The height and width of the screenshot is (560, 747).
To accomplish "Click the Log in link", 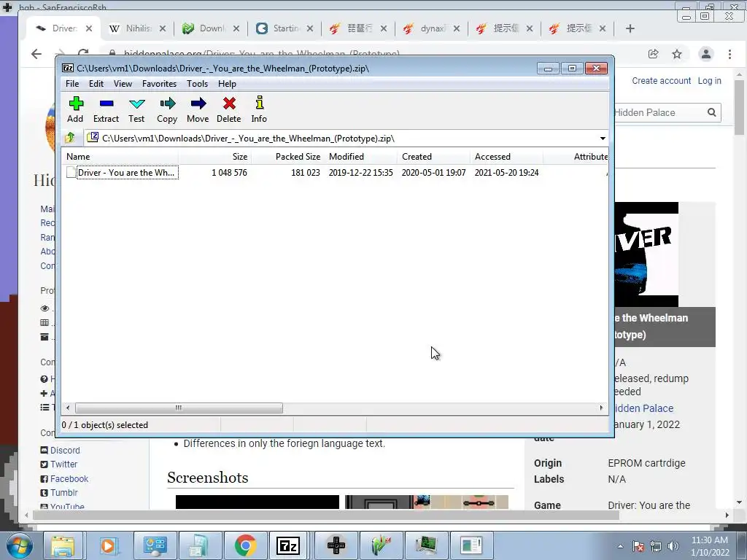I will (709, 80).
